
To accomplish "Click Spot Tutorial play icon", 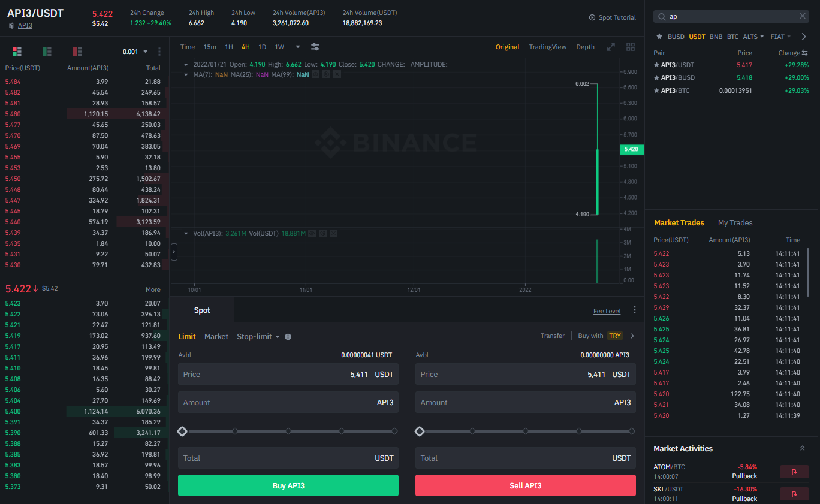I will 592,18.
